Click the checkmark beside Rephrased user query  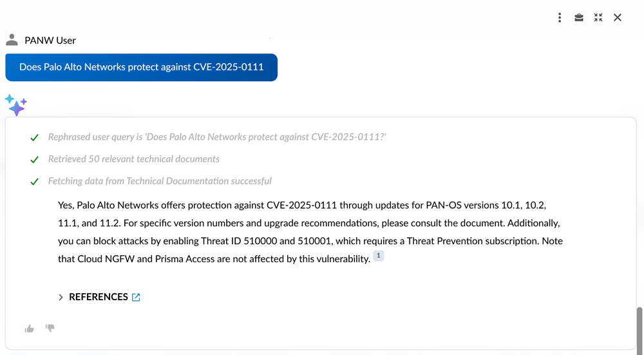tap(35, 137)
